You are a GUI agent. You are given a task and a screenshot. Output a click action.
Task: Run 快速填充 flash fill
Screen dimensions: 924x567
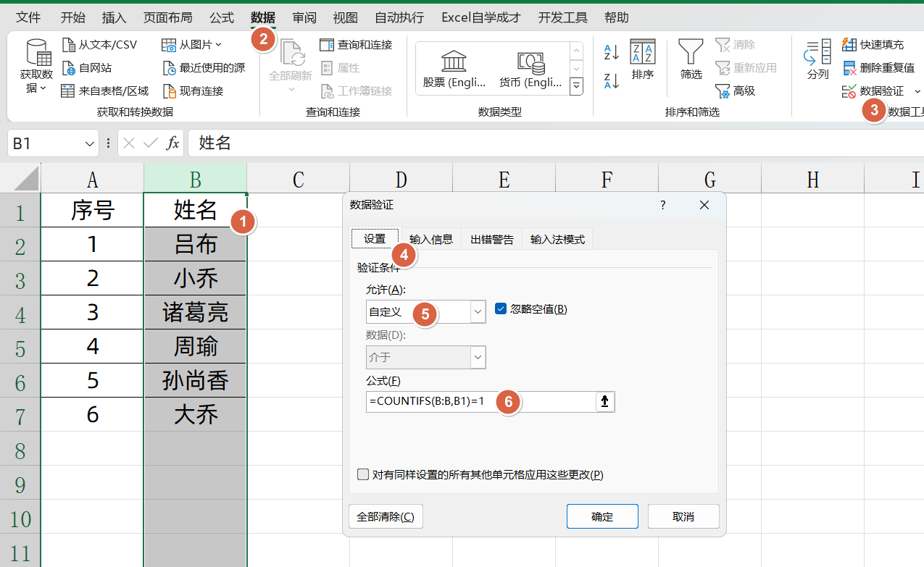873,45
